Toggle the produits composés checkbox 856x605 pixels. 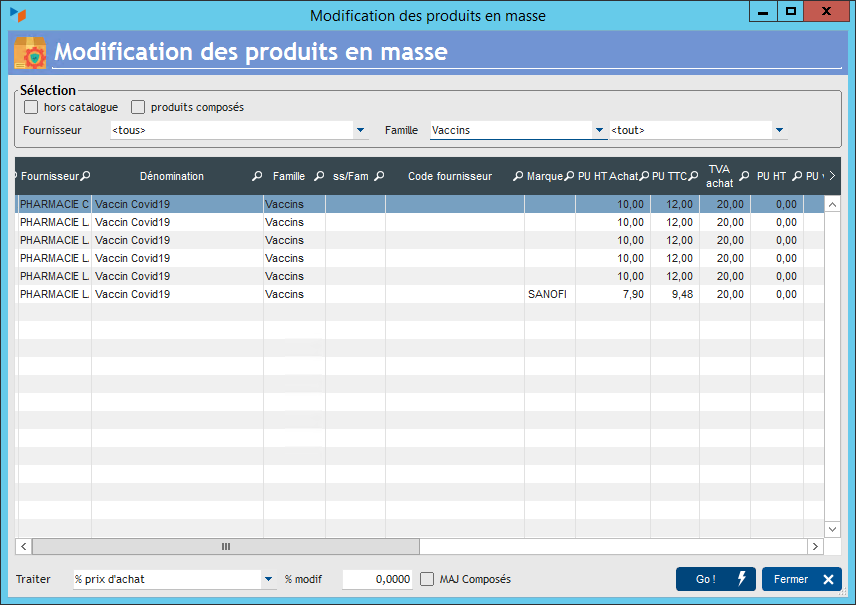[x=139, y=107]
